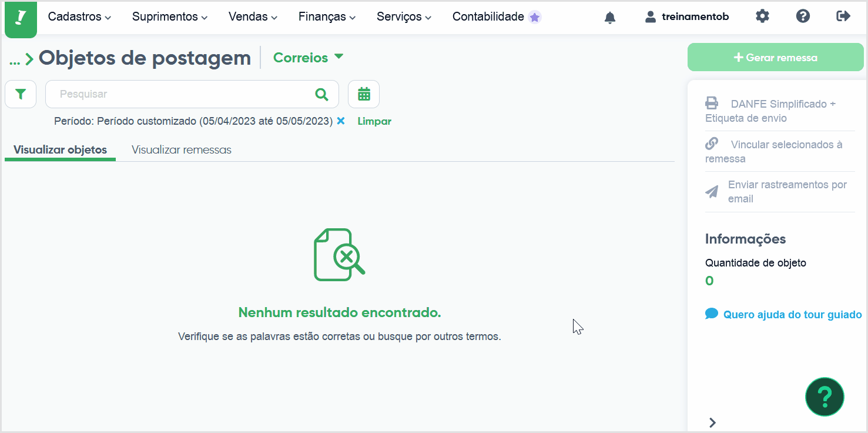
Task: Click the green search magnifier icon
Action: pos(321,94)
